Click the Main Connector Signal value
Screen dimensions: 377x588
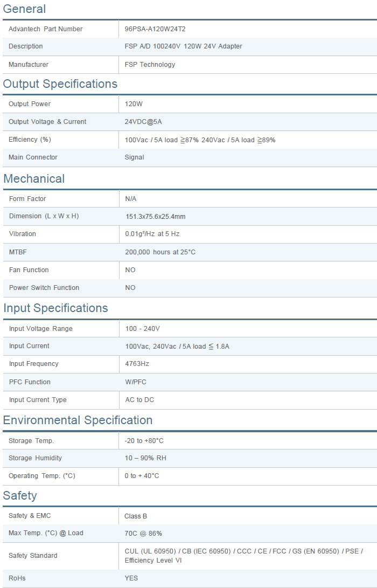134,157
